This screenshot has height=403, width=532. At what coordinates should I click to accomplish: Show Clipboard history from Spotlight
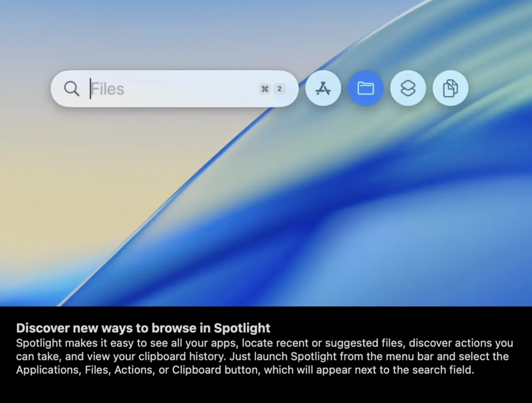tap(450, 88)
